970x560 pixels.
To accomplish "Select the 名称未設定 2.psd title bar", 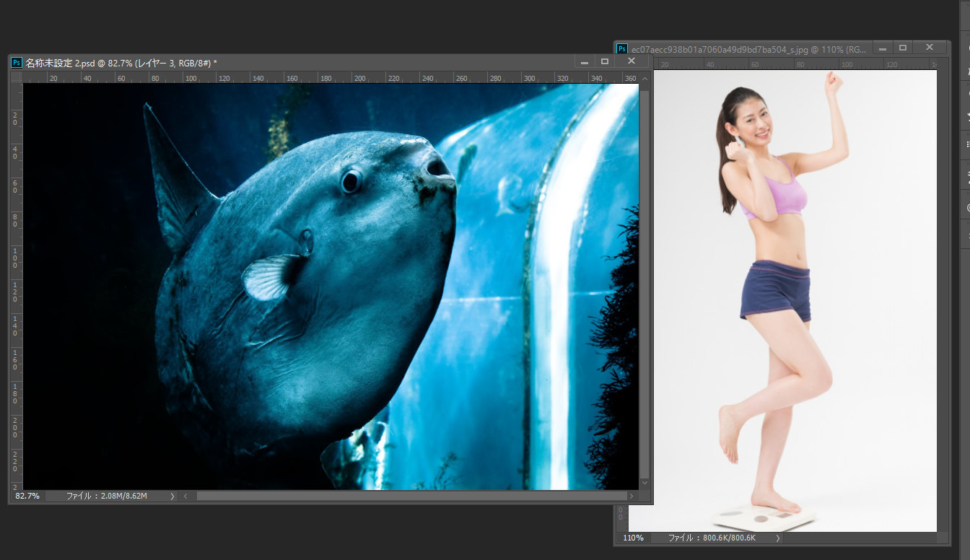I will tap(329, 63).
